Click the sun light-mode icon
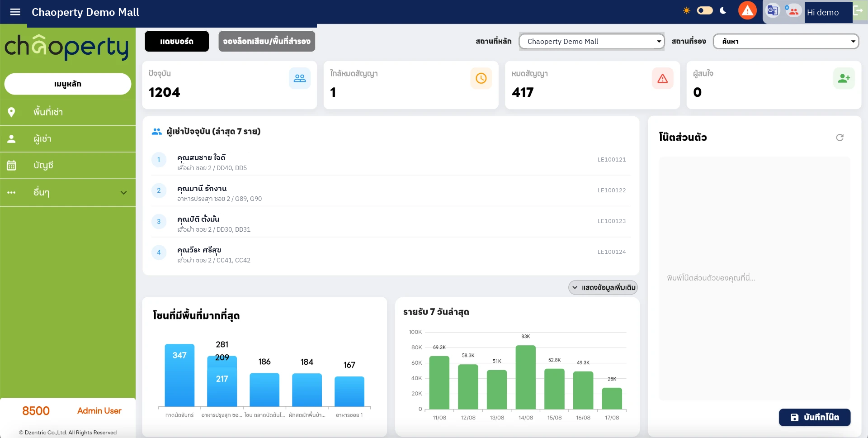This screenshot has height=438, width=868. [x=686, y=10]
